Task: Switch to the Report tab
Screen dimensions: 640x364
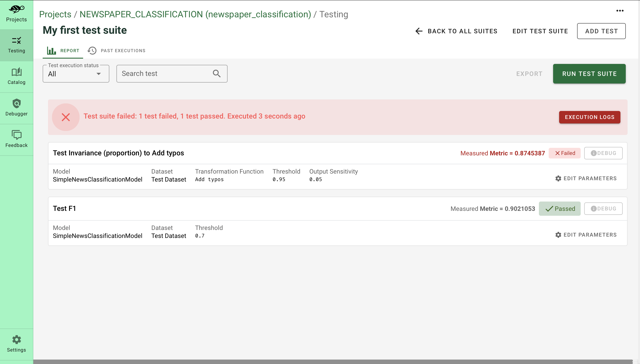Action: coord(63,51)
